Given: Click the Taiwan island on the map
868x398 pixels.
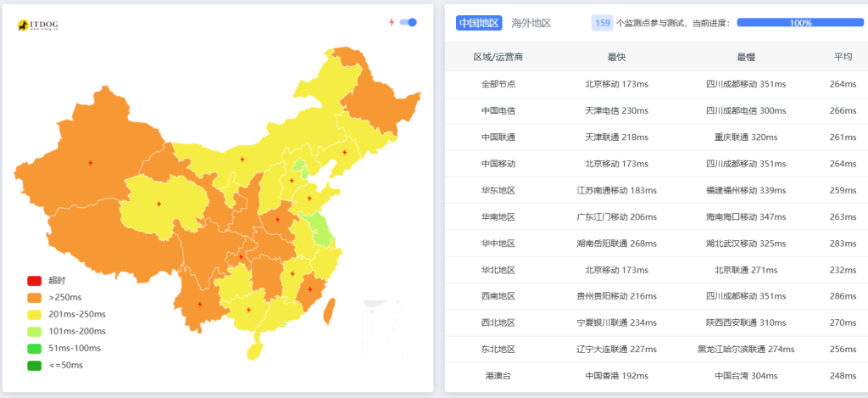Looking at the screenshot, I should [x=329, y=311].
